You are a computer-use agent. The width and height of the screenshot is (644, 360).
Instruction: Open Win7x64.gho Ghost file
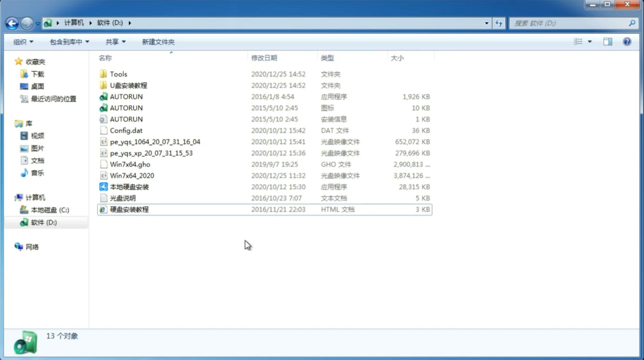point(130,164)
